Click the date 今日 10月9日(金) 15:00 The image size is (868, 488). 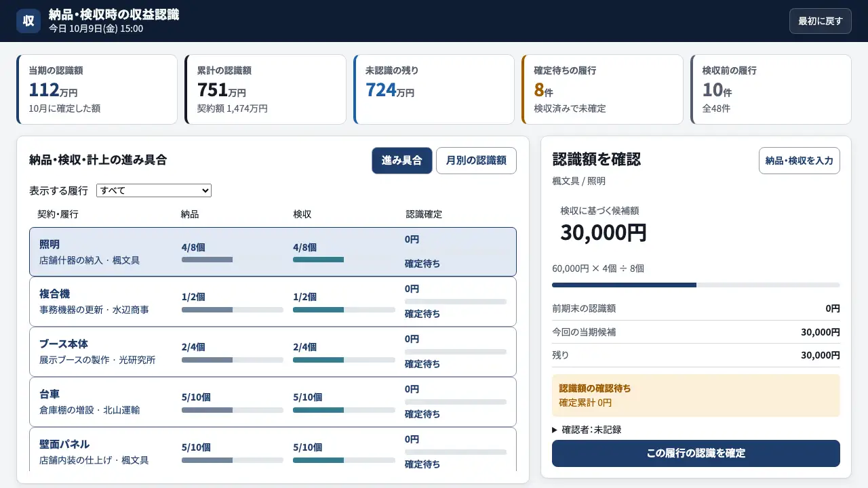96,28
